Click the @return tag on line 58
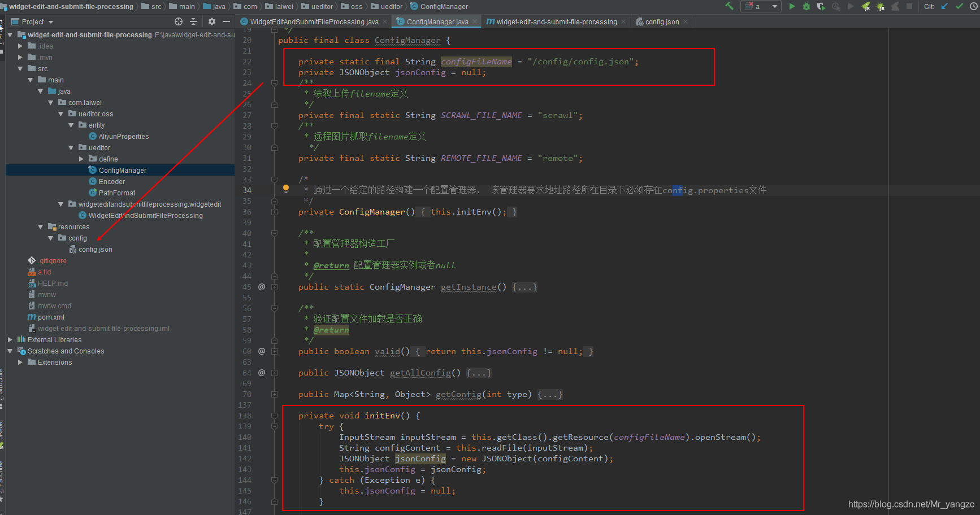Viewport: 980px width, 515px height. click(331, 330)
